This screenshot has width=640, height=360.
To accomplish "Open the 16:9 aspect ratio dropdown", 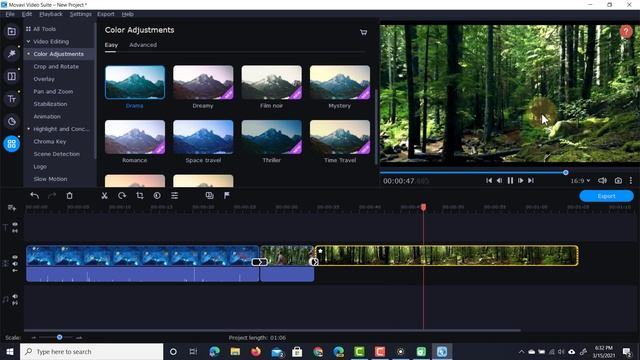I will [580, 180].
